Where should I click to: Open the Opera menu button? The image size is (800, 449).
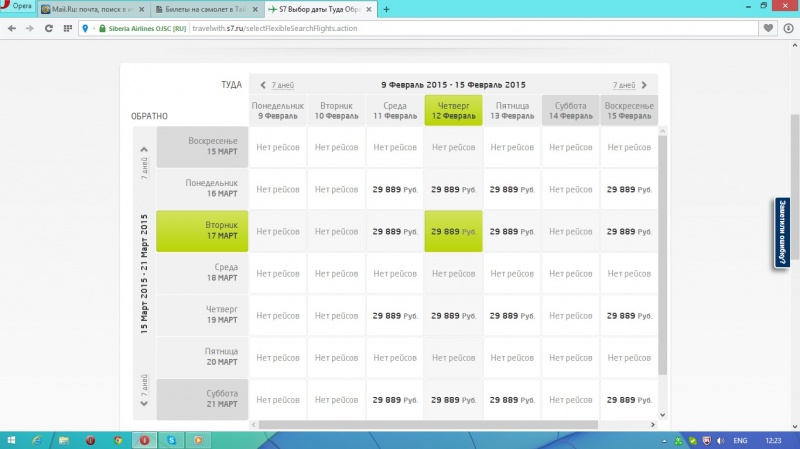(18, 8)
